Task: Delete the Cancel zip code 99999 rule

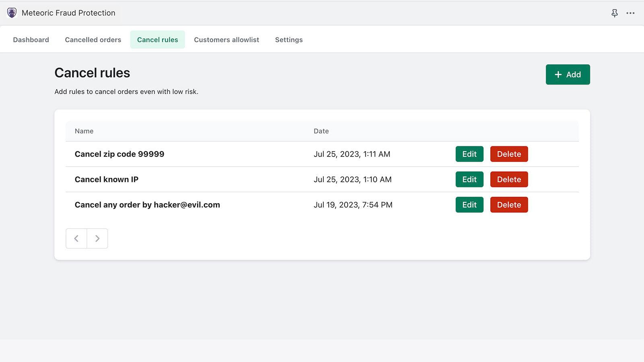Action: coord(509,154)
